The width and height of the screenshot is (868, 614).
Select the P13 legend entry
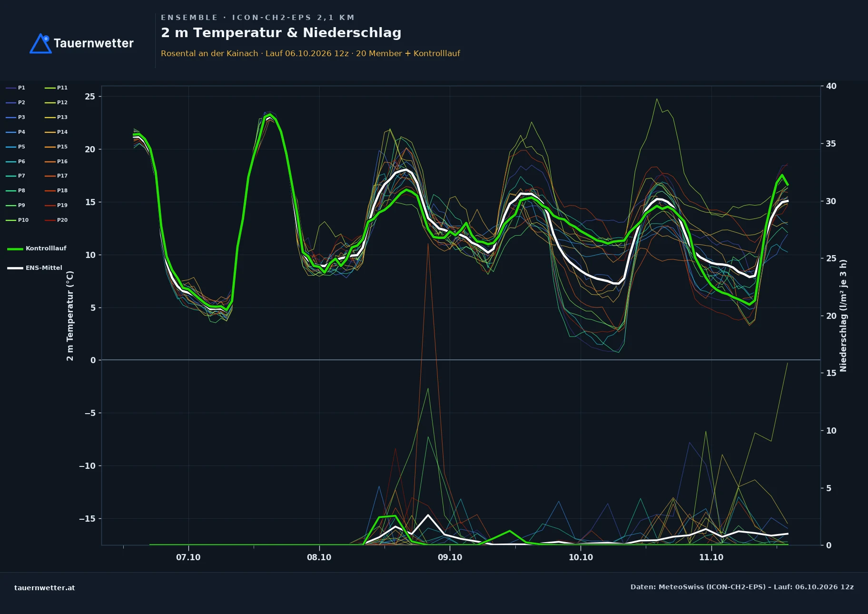click(56, 117)
